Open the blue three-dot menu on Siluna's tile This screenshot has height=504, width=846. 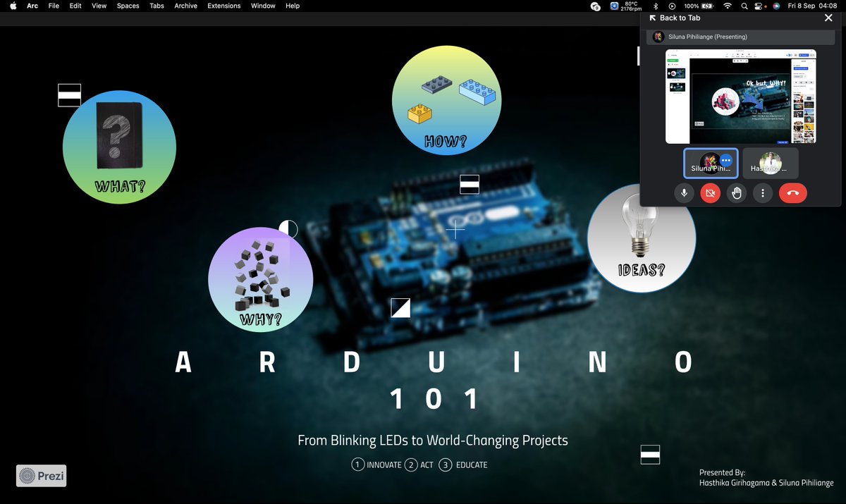[x=726, y=161]
